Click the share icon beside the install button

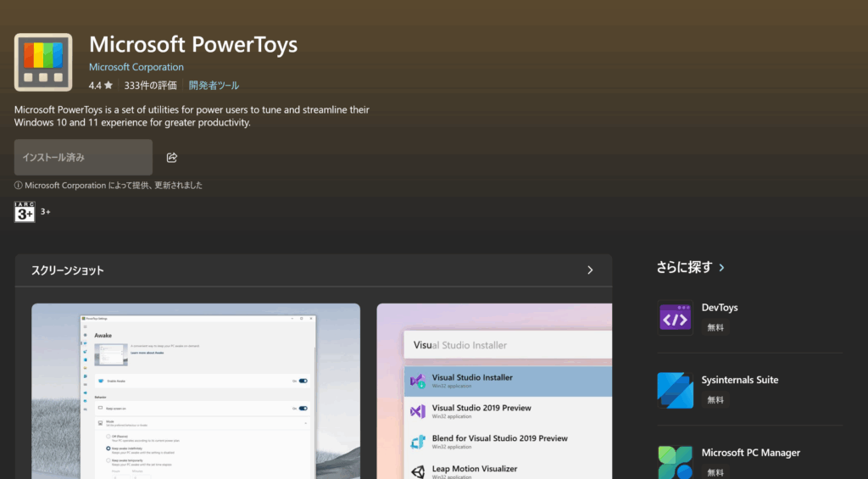[x=172, y=158]
